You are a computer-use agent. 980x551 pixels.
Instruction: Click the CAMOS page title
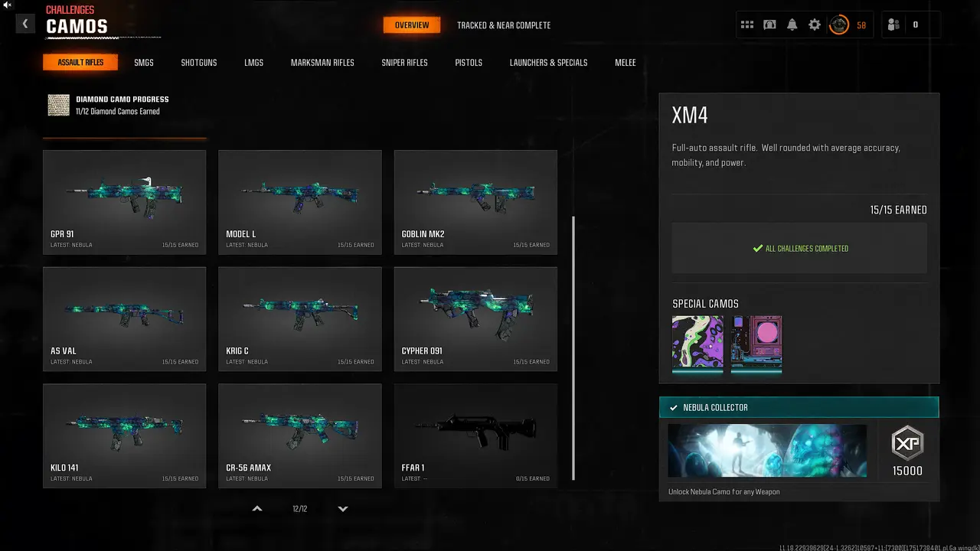77,27
